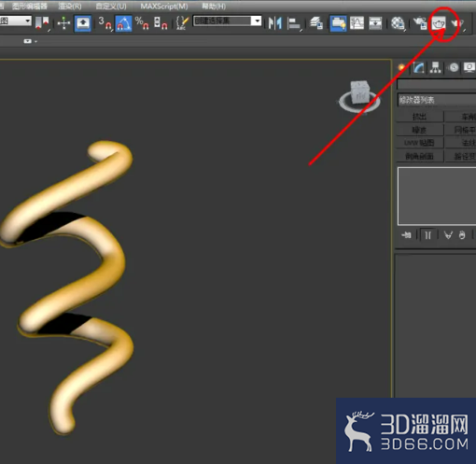Screen dimensions: 476x464
Task: Switch to the Hierarchy command panel tab
Action: tap(436, 67)
